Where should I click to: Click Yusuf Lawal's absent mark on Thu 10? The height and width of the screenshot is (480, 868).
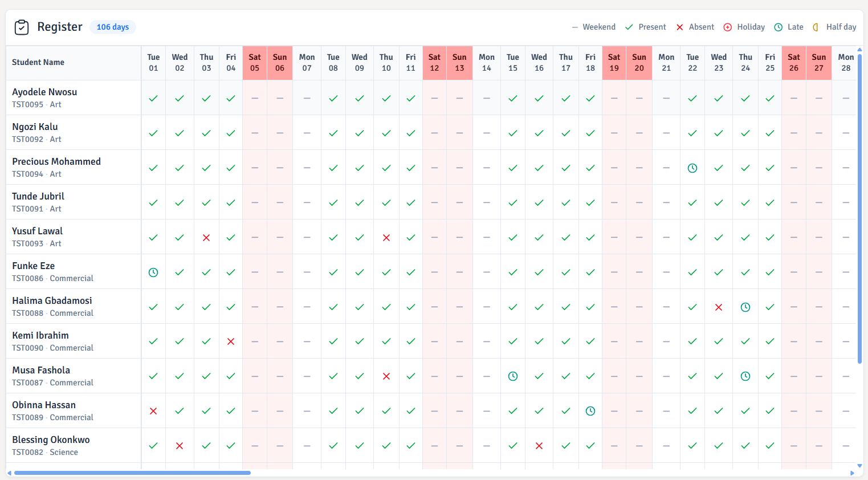point(386,238)
